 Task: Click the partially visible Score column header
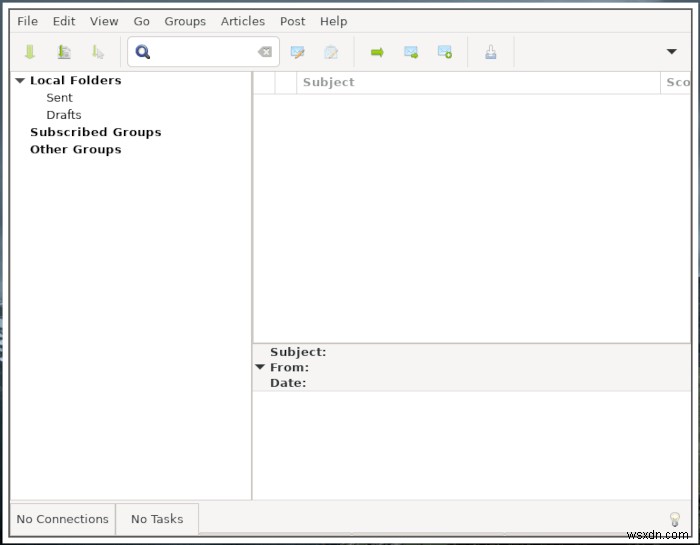point(676,83)
